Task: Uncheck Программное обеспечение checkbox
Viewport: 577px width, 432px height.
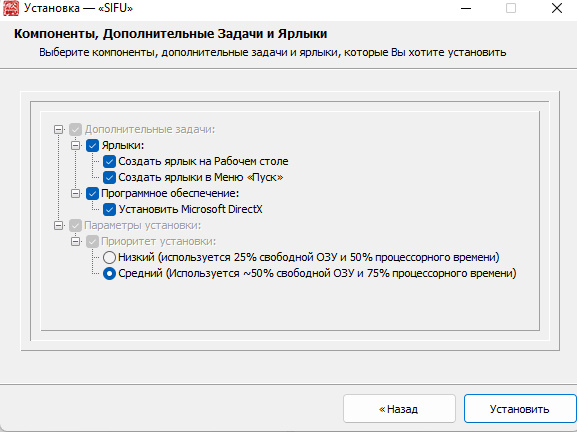Action: pos(92,193)
